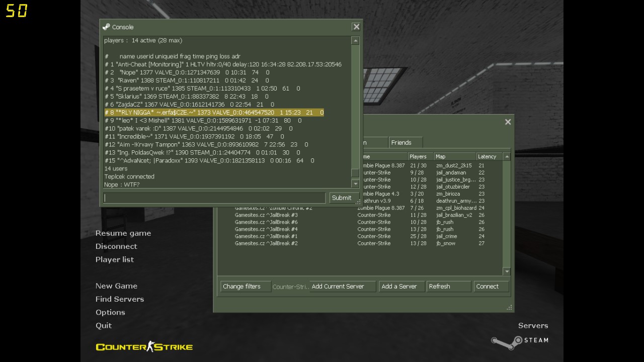Click the 3 / 20 players cell
Screen dimensions: 644x362
417,194
